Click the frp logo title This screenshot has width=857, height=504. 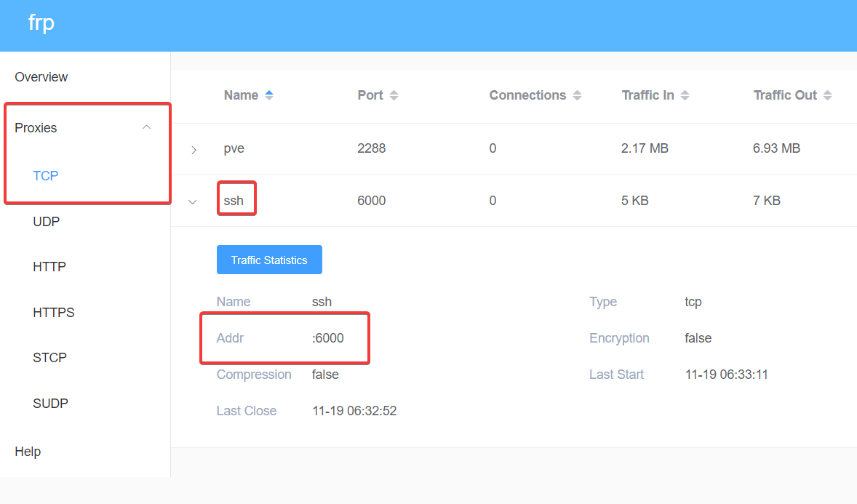pos(41,23)
